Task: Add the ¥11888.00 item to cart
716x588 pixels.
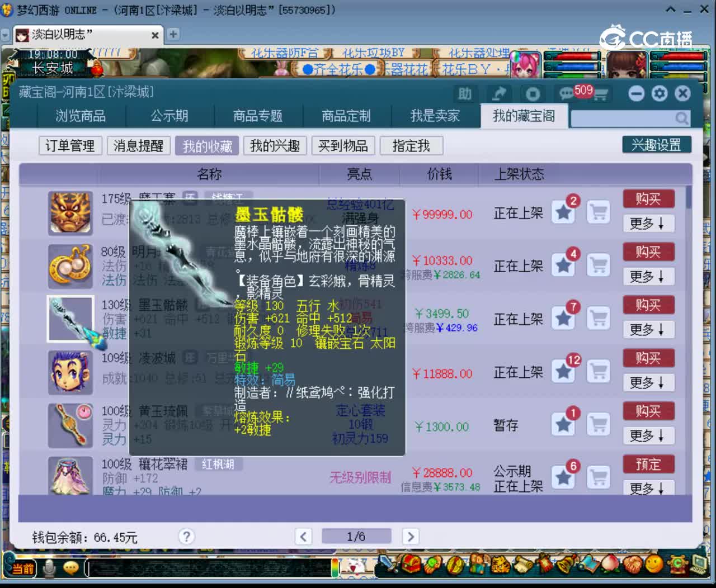Action: click(x=598, y=372)
